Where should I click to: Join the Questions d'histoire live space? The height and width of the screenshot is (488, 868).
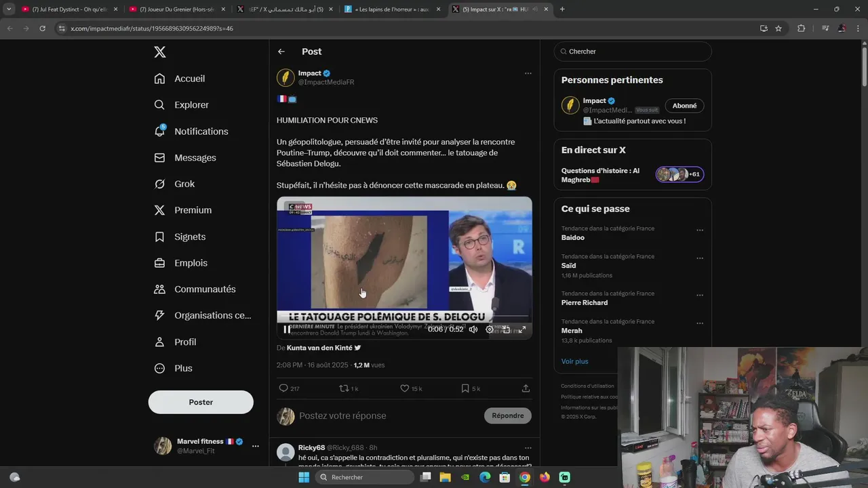click(633, 175)
